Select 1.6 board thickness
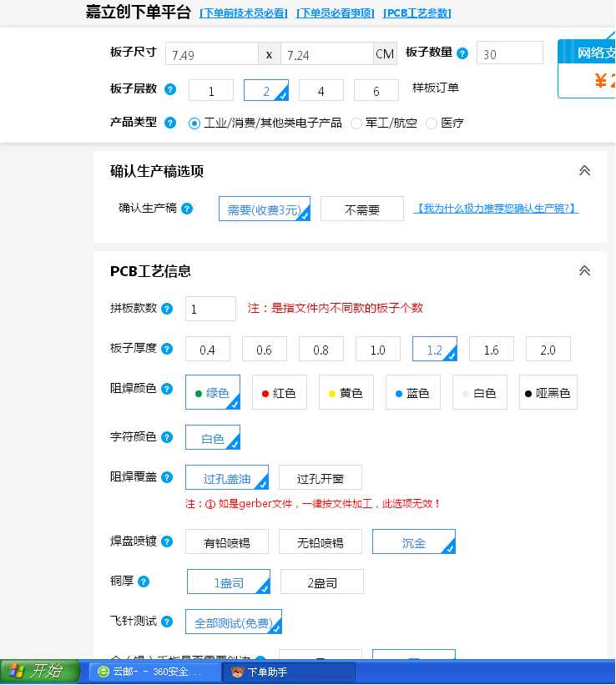616x685 pixels. (x=492, y=349)
